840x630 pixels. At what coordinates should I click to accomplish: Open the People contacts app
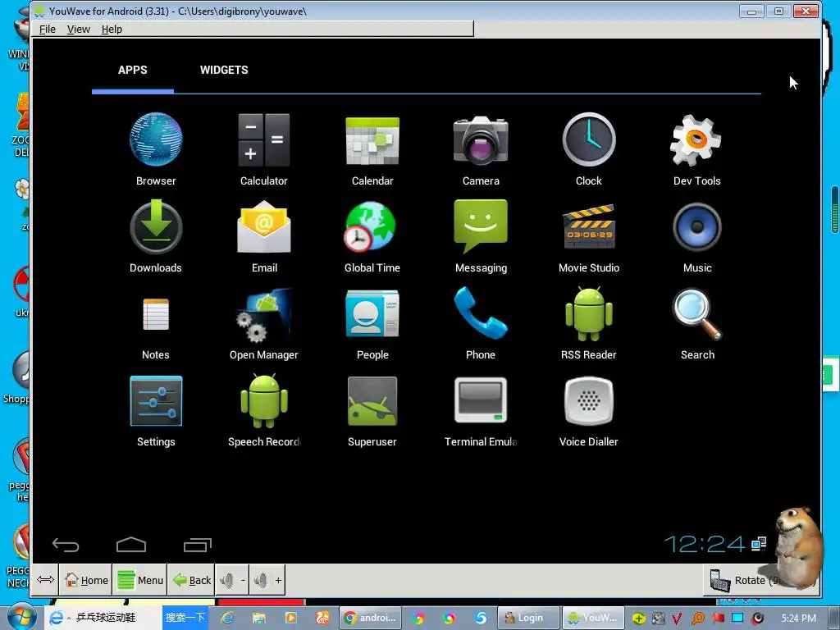(372, 313)
